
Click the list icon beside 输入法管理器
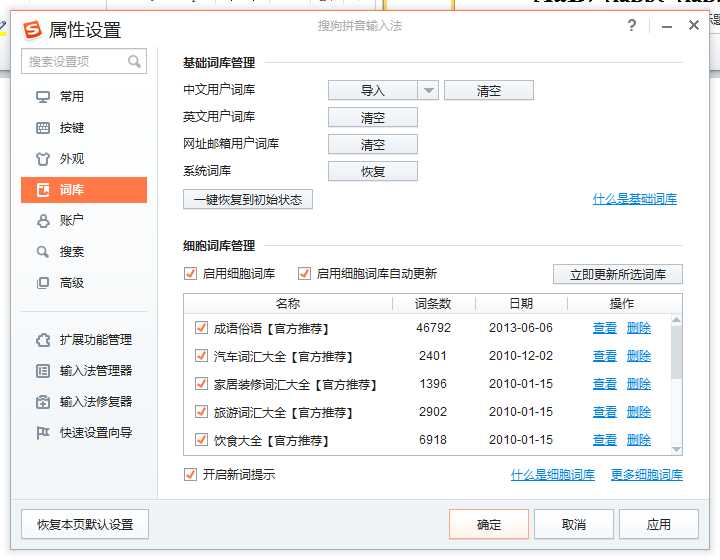pyautogui.click(x=43, y=371)
